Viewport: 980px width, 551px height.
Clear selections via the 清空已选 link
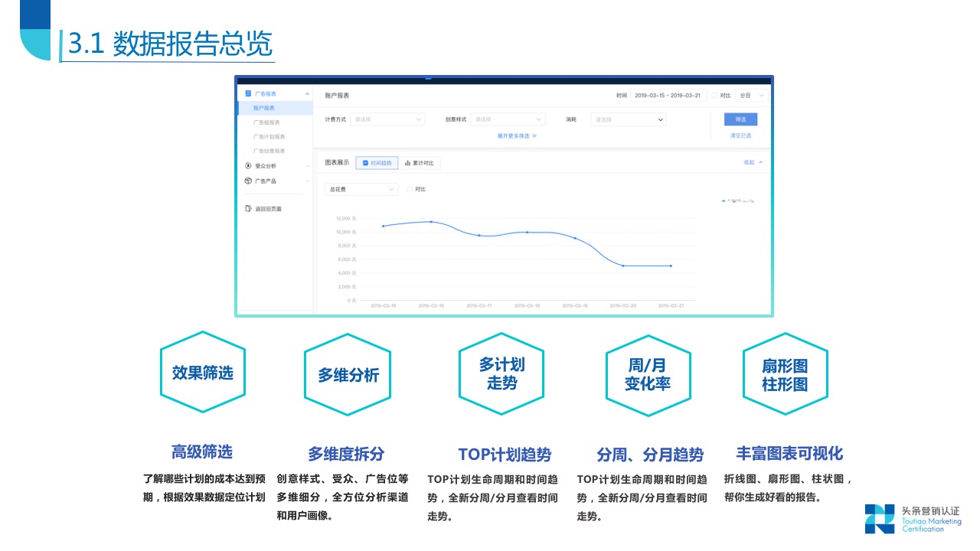tap(740, 135)
